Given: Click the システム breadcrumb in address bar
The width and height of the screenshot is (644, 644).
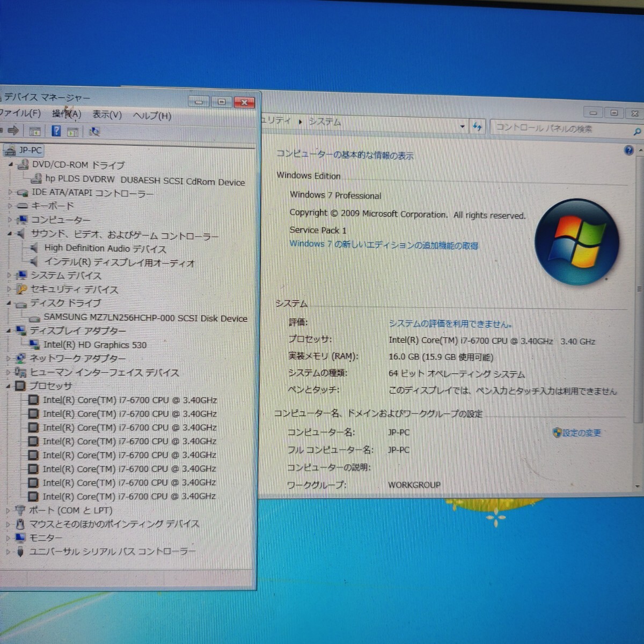Looking at the screenshot, I should point(325,122).
